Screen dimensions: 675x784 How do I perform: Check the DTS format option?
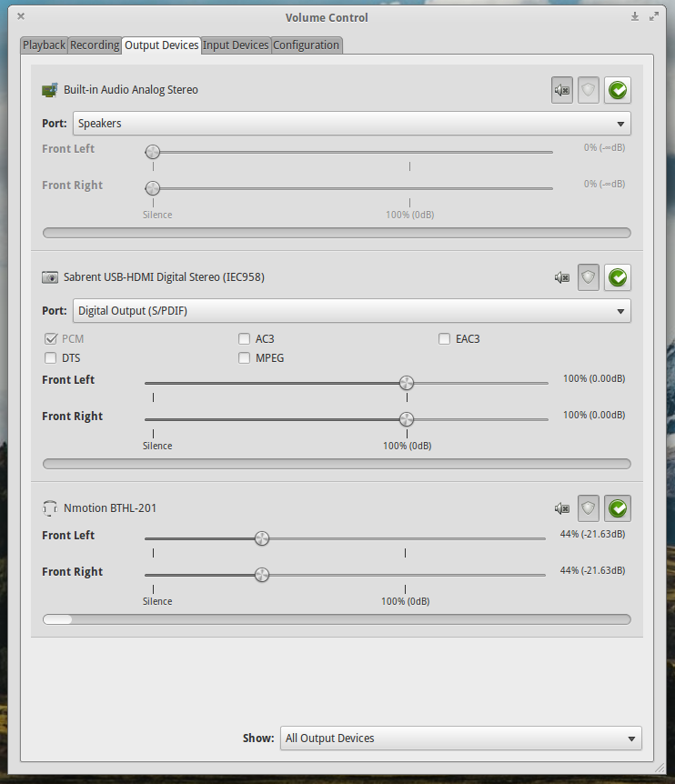(51, 358)
